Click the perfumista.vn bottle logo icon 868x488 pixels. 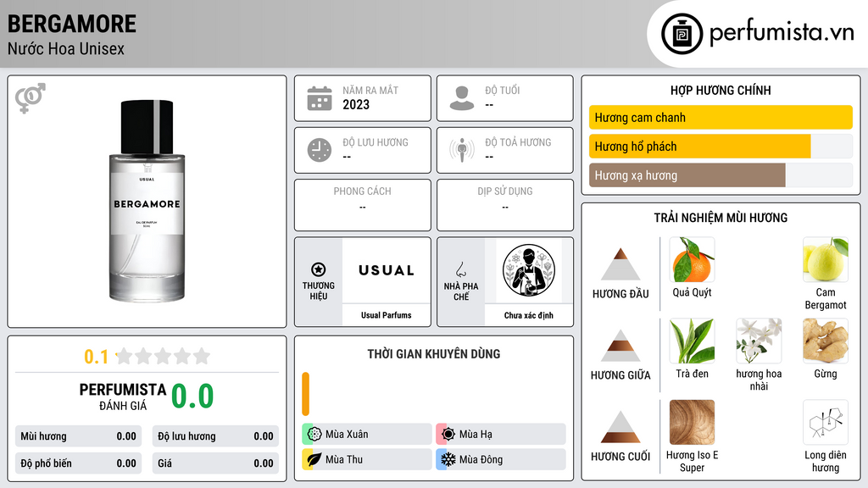(682, 34)
